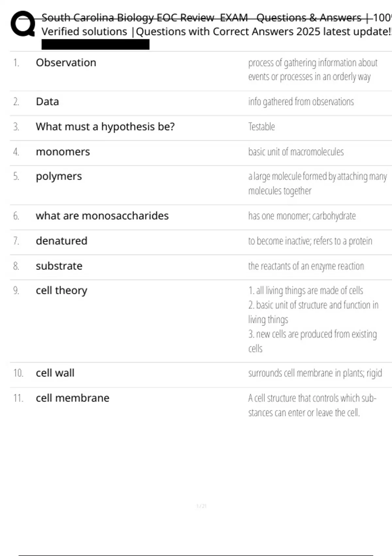Select "What must a hypothesis be?" question
This screenshot has height=556, width=392.
(x=105, y=127)
